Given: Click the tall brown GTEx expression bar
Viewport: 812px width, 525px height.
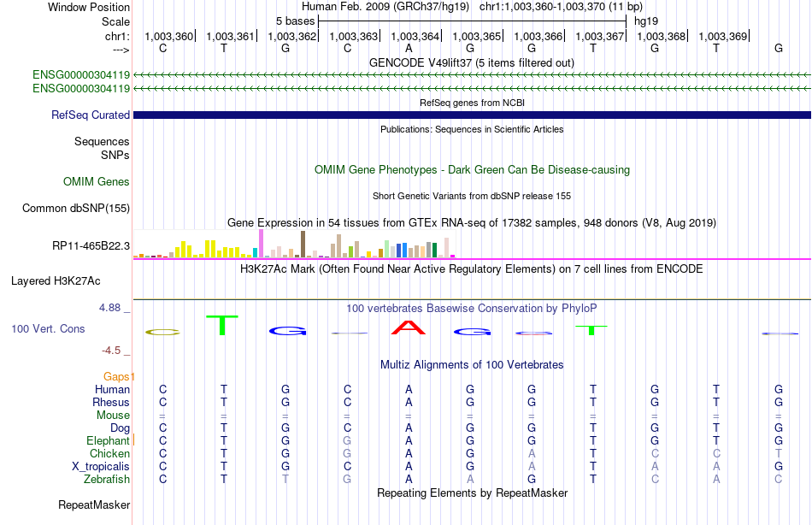Looking at the screenshot, I should click(x=303, y=244).
